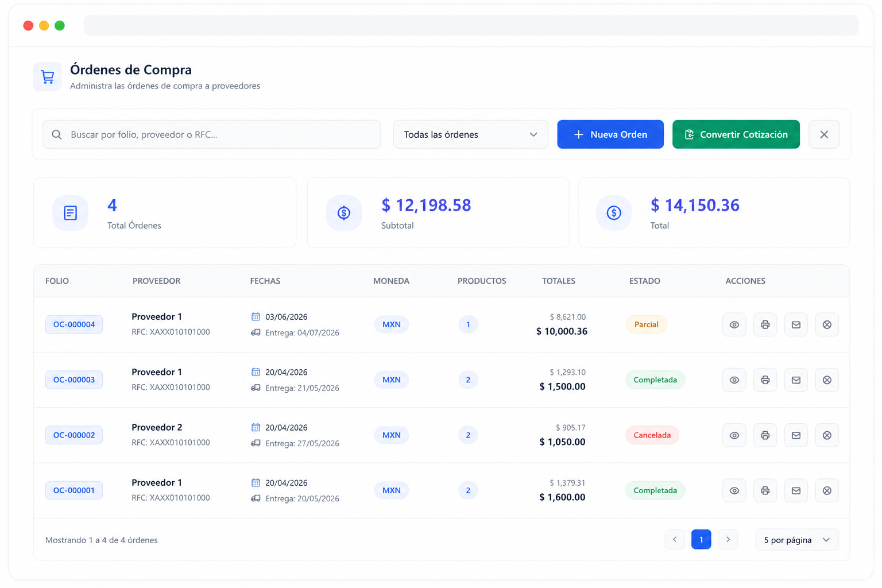Print order OC-000003
This screenshot has height=588, width=882.
pos(765,380)
